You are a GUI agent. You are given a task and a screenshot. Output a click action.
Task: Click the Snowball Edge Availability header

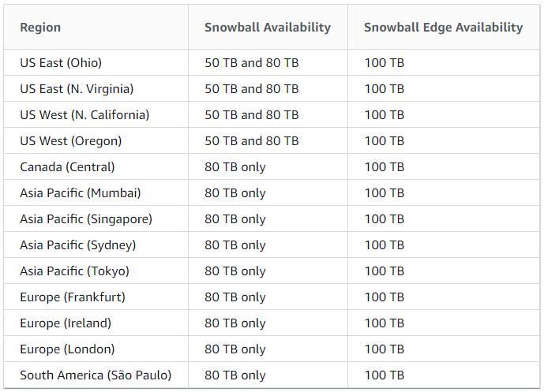coord(444,28)
